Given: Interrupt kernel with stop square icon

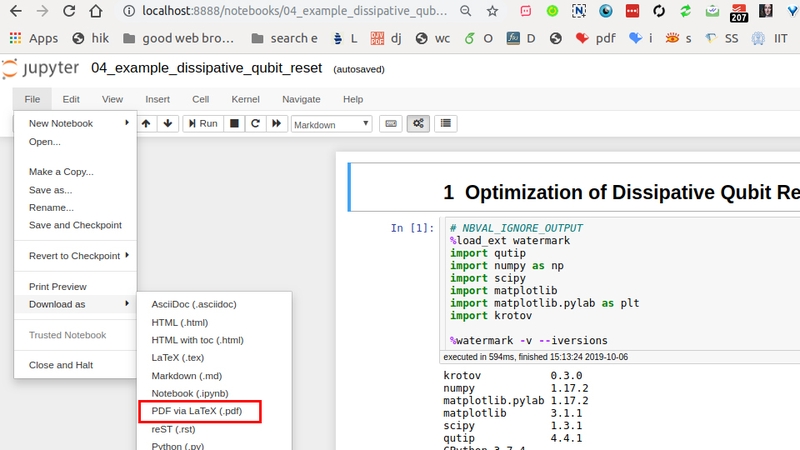Looking at the screenshot, I should (x=234, y=123).
